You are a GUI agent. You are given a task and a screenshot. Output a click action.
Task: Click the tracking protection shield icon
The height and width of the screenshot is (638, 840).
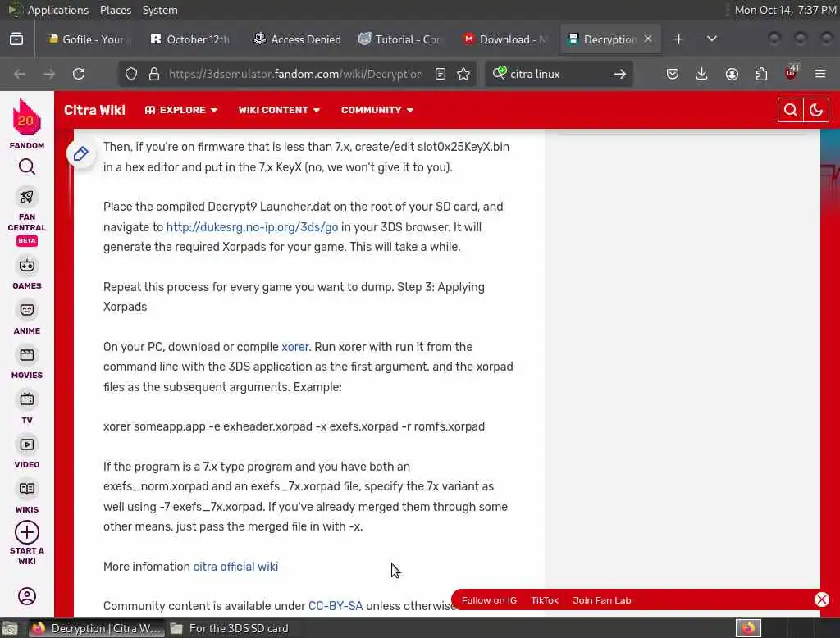pos(131,74)
